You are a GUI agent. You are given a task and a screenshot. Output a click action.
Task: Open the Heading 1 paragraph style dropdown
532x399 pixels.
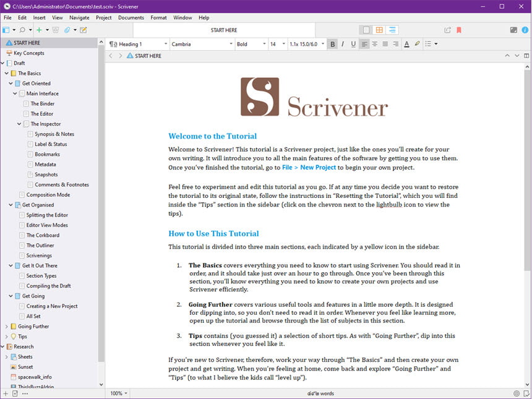coord(138,44)
